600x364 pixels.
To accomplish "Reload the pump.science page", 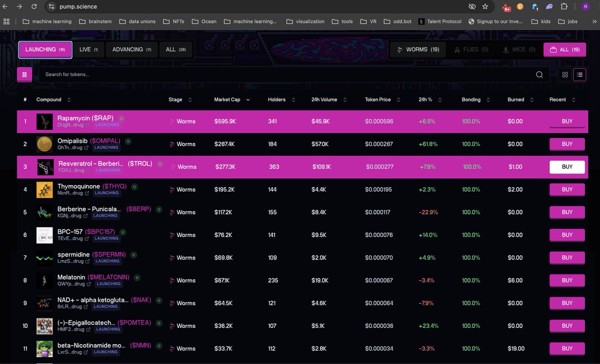I will click(x=33, y=6).
